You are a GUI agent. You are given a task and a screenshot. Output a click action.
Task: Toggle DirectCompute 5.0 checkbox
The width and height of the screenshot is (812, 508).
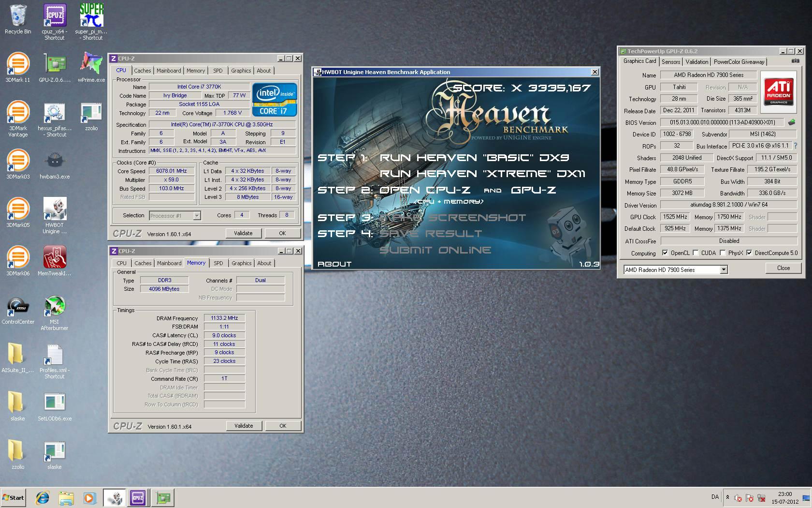tap(749, 253)
